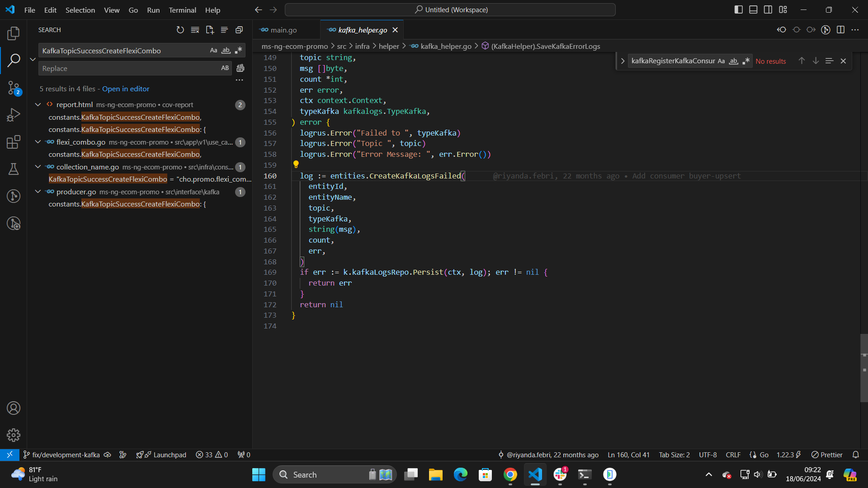Expand the replace field in editor find widget
868x488 pixels.
[623, 61]
